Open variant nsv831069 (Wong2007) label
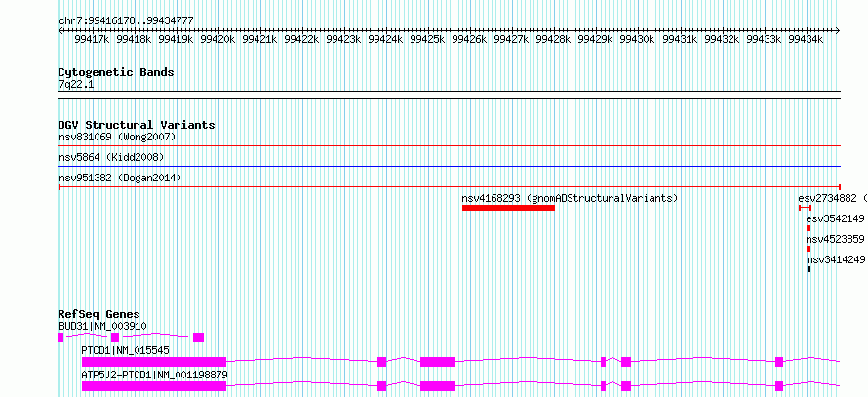Screen dimensions: 868x397 coord(117,137)
